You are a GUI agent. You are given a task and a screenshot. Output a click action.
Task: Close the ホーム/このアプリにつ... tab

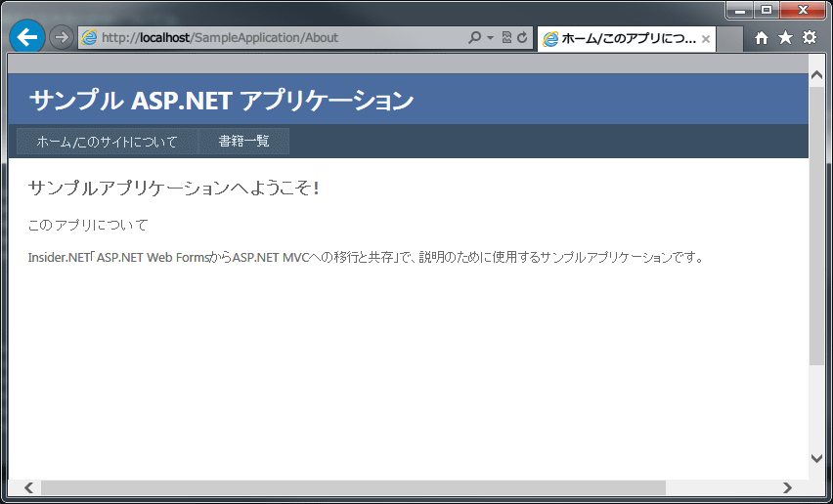(706, 39)
